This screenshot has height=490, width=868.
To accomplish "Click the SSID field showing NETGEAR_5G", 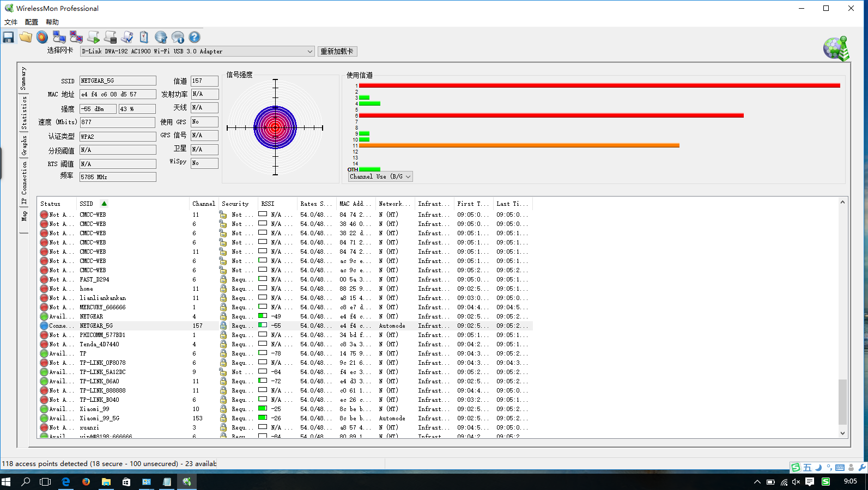I will pyautogui.click(x=118, y=81).
